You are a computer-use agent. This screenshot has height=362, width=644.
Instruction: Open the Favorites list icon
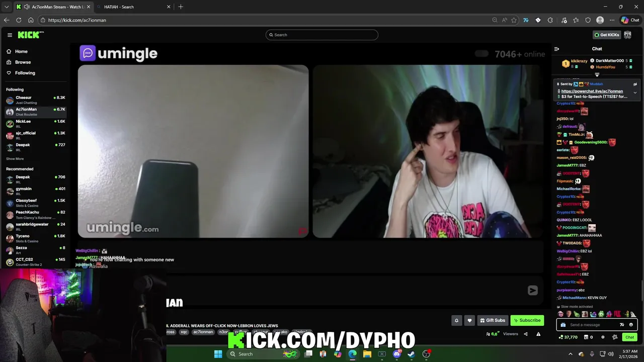pyautogui.click(x=576, y=20)
